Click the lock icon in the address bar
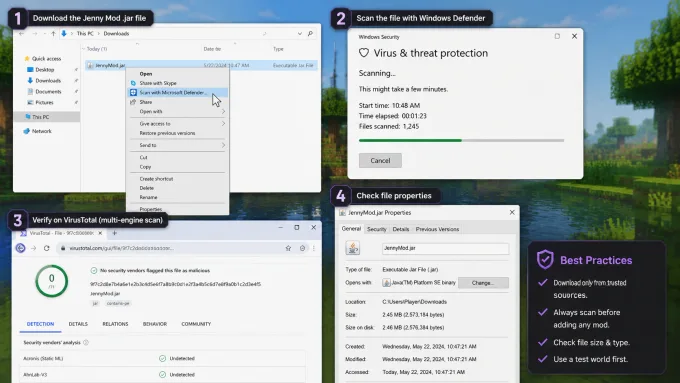This screenshot has width=680, height=383. [x=63, y=248]
